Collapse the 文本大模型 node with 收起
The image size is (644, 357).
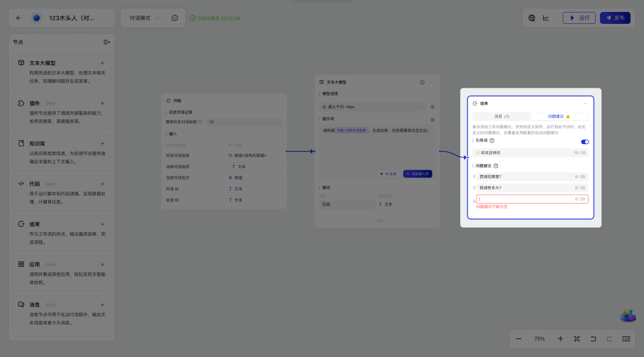coord(377,221)
